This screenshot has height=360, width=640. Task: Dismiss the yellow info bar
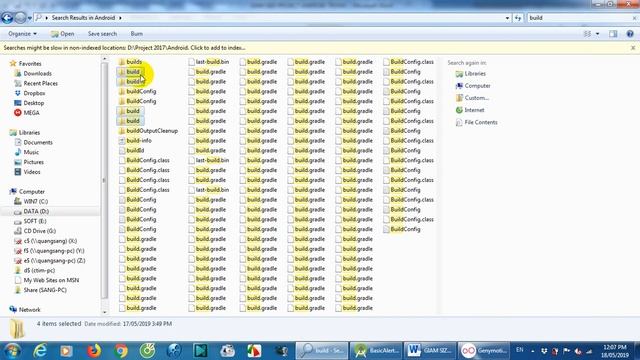pyautogui.click(x=633, y=48)
